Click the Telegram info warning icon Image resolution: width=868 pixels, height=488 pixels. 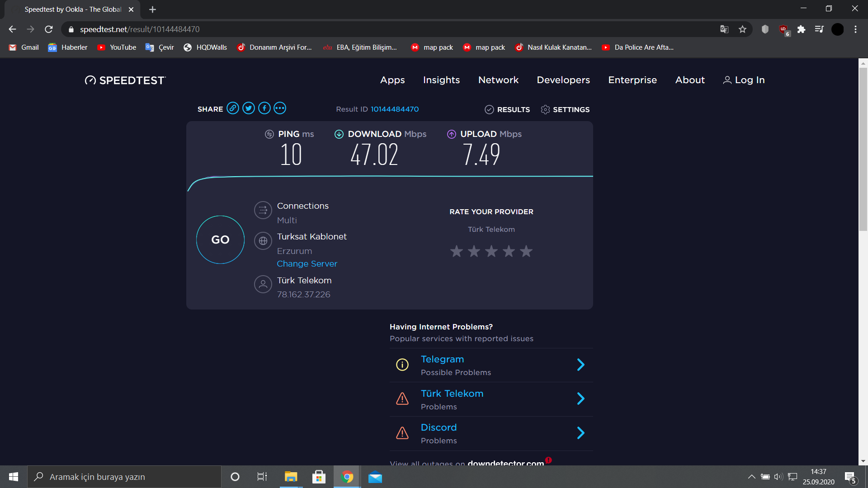pos(402,365)
